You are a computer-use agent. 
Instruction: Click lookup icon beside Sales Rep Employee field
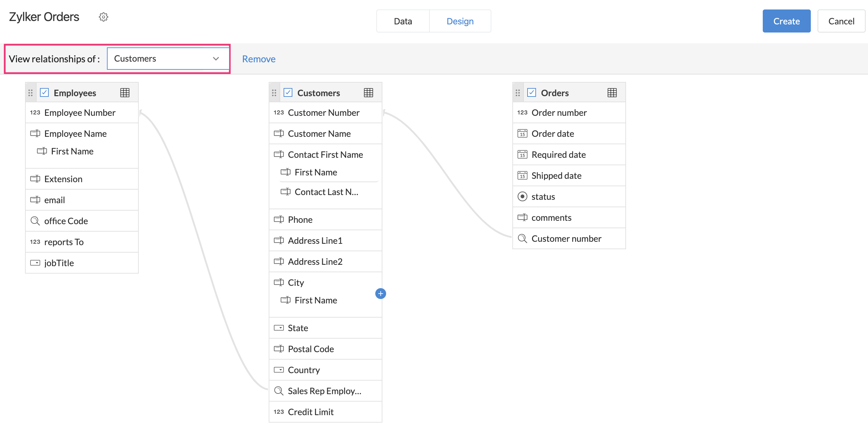279,391
